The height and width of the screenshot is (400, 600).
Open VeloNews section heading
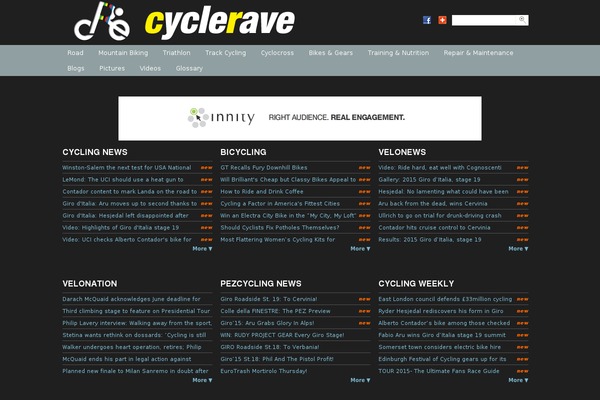(x=402, y=152)
